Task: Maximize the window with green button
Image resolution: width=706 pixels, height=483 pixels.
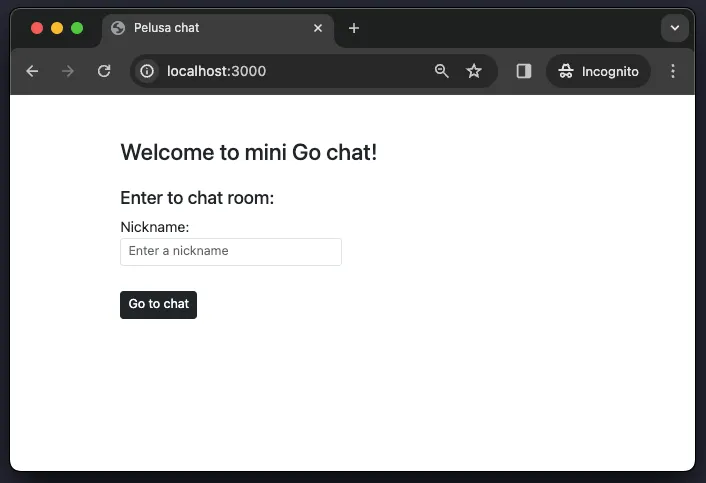Action: tap(77, 28)
